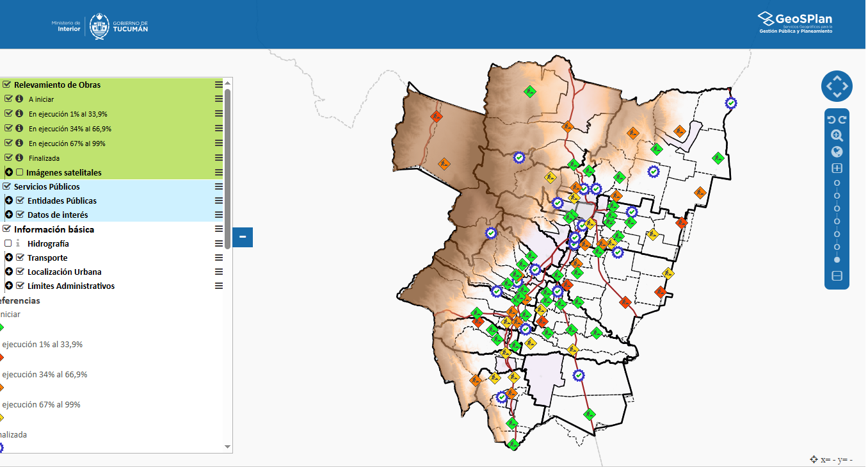
Task: Uncheck Información básica group
Action: (7, 229)
